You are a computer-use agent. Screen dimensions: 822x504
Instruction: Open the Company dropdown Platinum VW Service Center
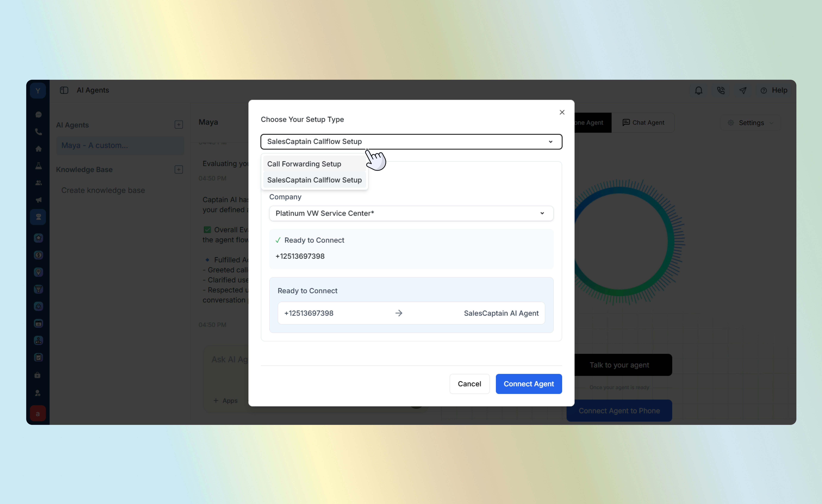411,213
